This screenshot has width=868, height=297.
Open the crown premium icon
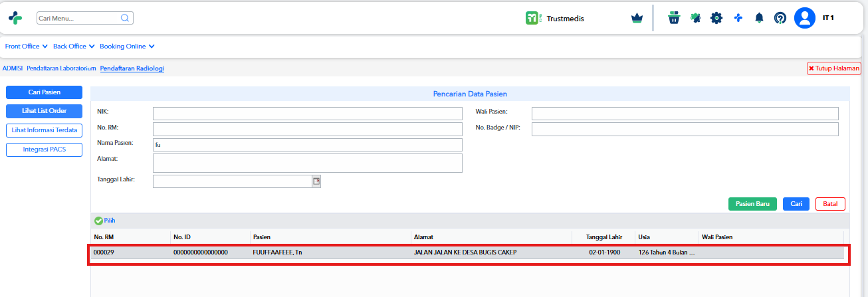click(637, 19)
